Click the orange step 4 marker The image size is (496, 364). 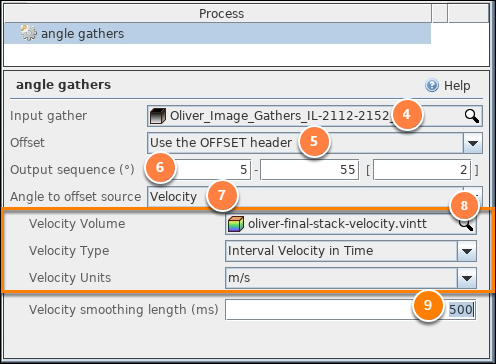tap(407, 115)
